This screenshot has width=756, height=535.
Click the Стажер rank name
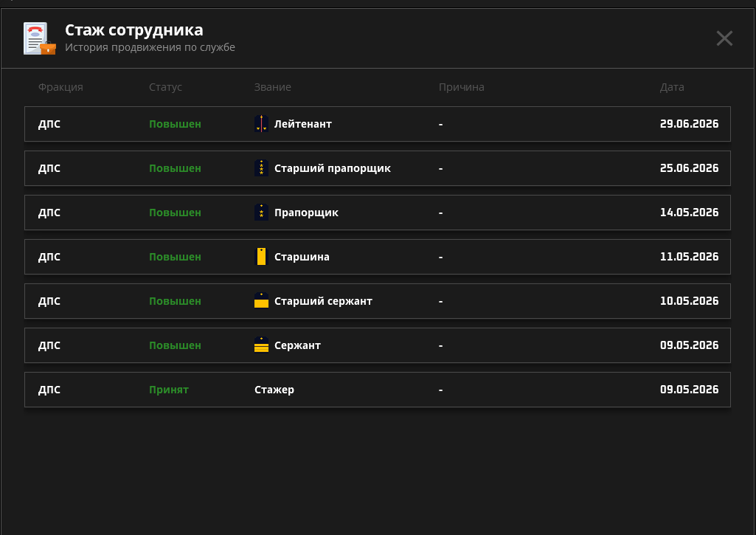[x=274, y=390]
